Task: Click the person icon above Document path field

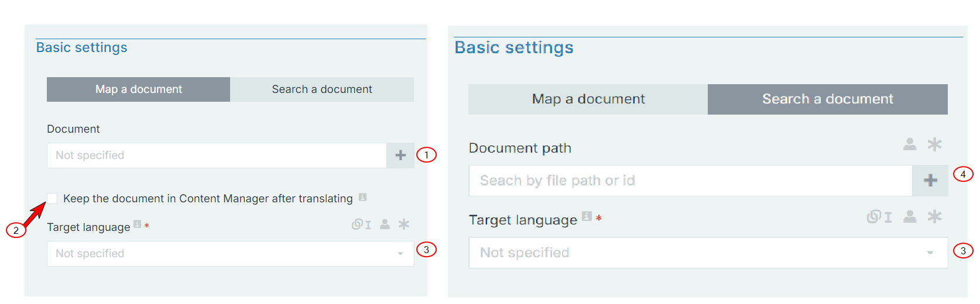Action: pos(910,144)
